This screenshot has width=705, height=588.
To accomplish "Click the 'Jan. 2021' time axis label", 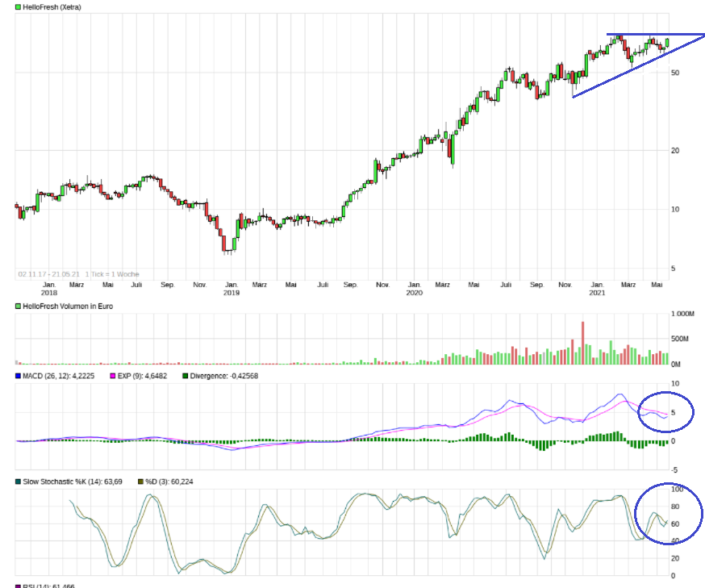I will pyautogui.click(x=597, y=289).
